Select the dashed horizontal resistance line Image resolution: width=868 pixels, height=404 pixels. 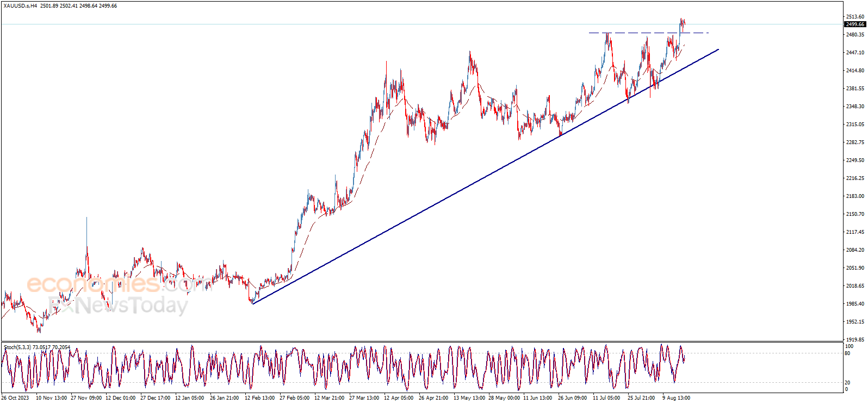648,33
